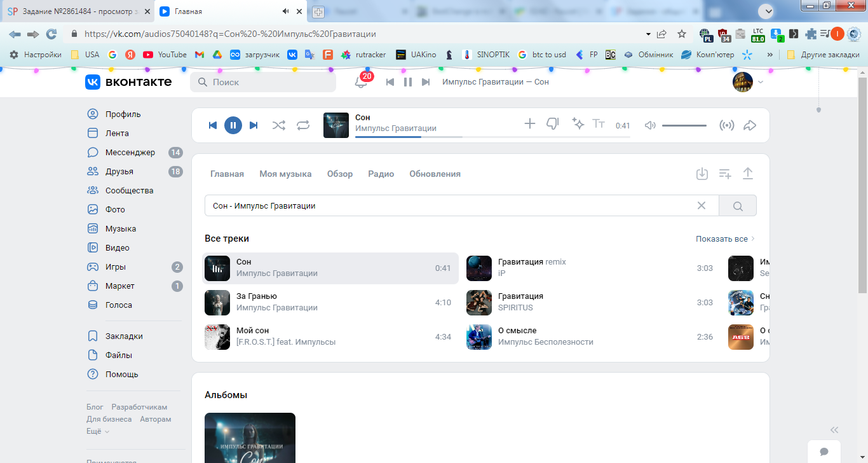The image size is (868, 463).
Task: Open the notifications bell in VK header
Action: (361, 82)
